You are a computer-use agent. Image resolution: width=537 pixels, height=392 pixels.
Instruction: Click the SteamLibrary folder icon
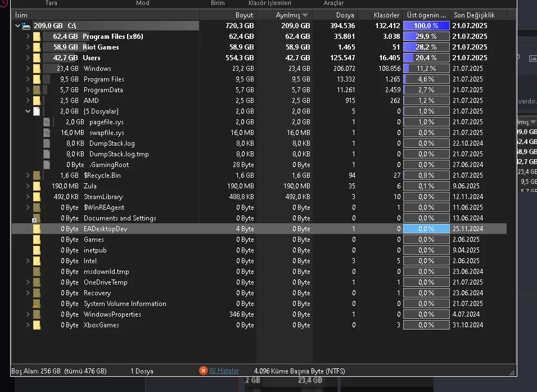point(37,197)
